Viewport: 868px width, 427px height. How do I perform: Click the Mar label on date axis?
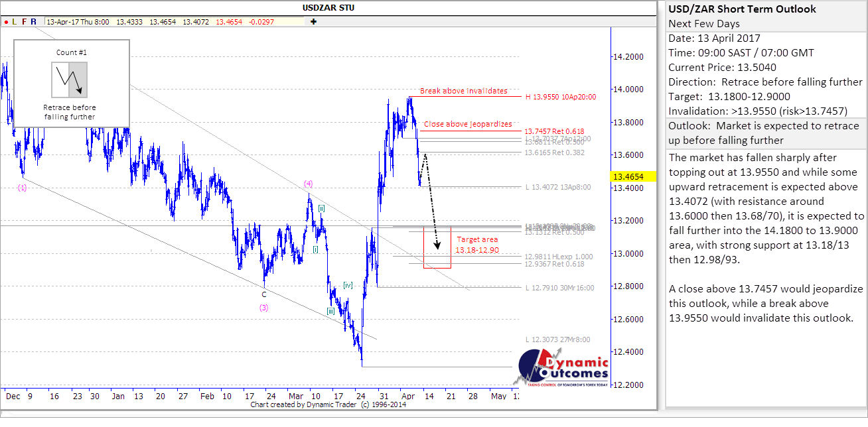tap(295, 396)
